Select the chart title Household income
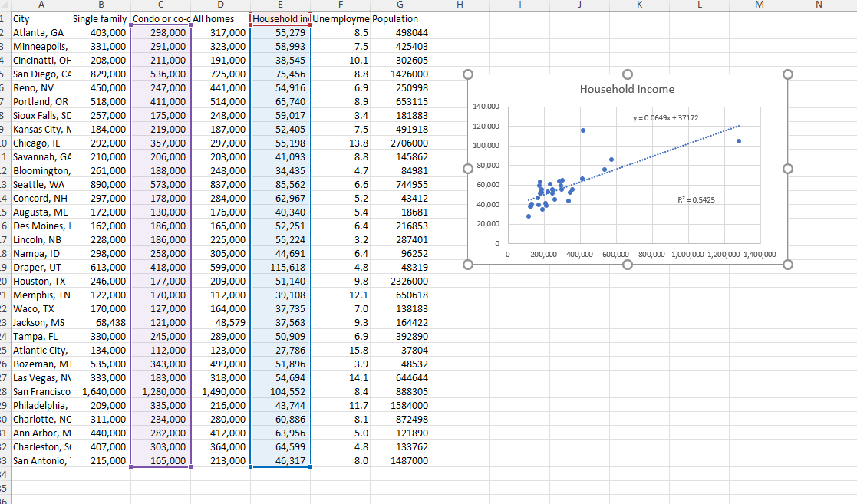 coord(627,89)
